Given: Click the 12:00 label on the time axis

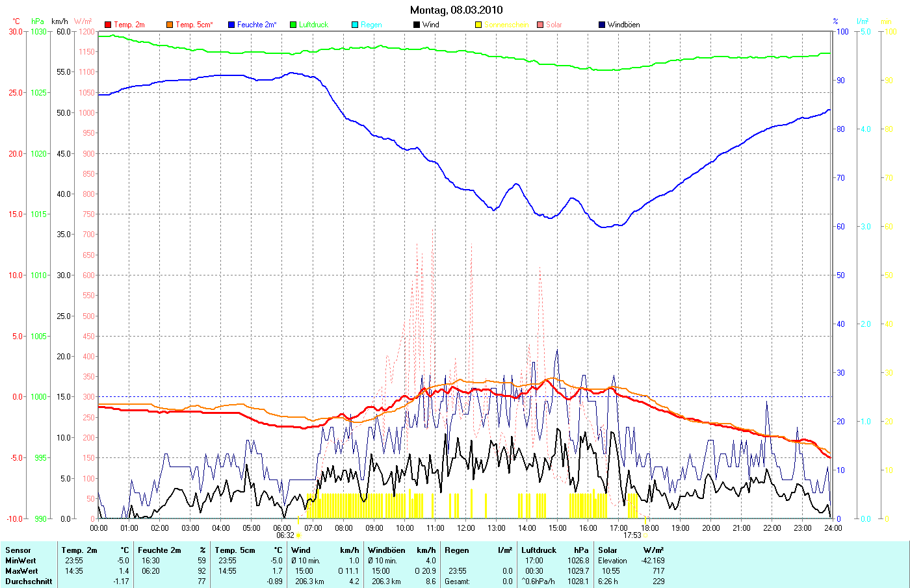Looking at the screenshot, I should pyautogui.click(x=466, y=528).
